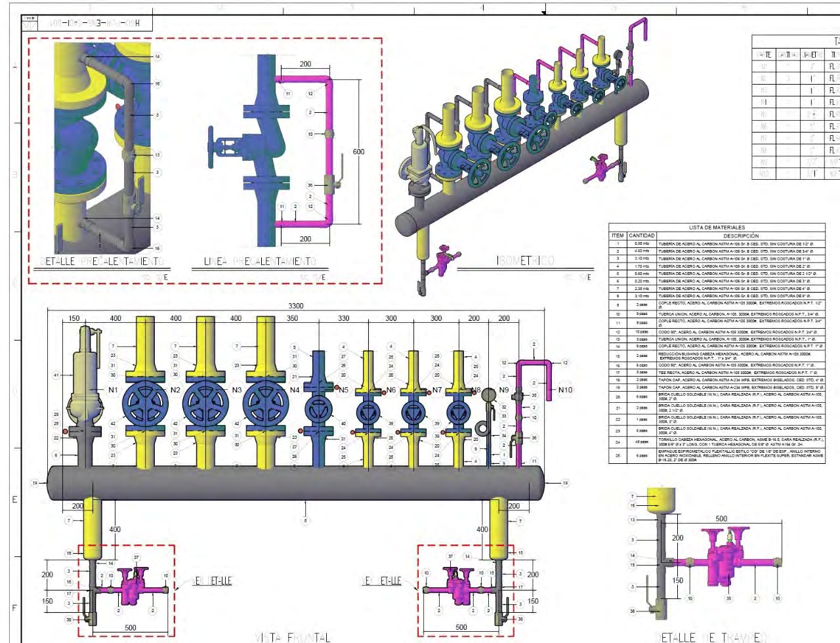The width and height of the screenshot is (840, 643).
Task: Click the pressure gauge dial at N9
Action: [489, 394]
